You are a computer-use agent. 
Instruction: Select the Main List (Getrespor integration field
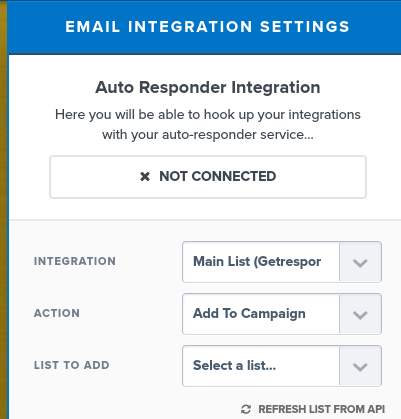(x=282, y=262)
